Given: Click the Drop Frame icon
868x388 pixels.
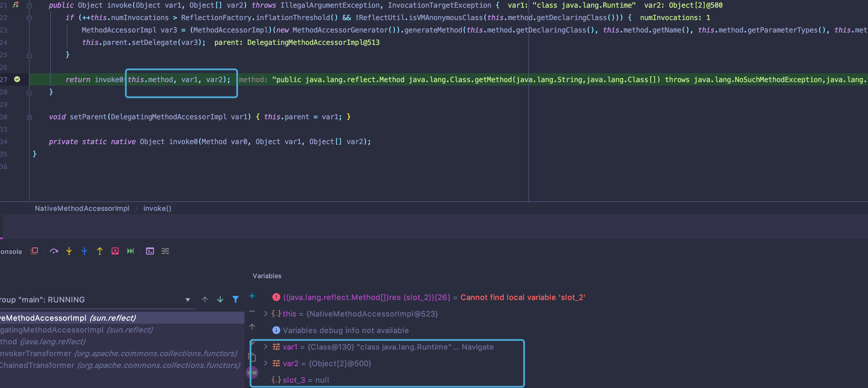Looking at the screenshot, I should coord(115,251).
